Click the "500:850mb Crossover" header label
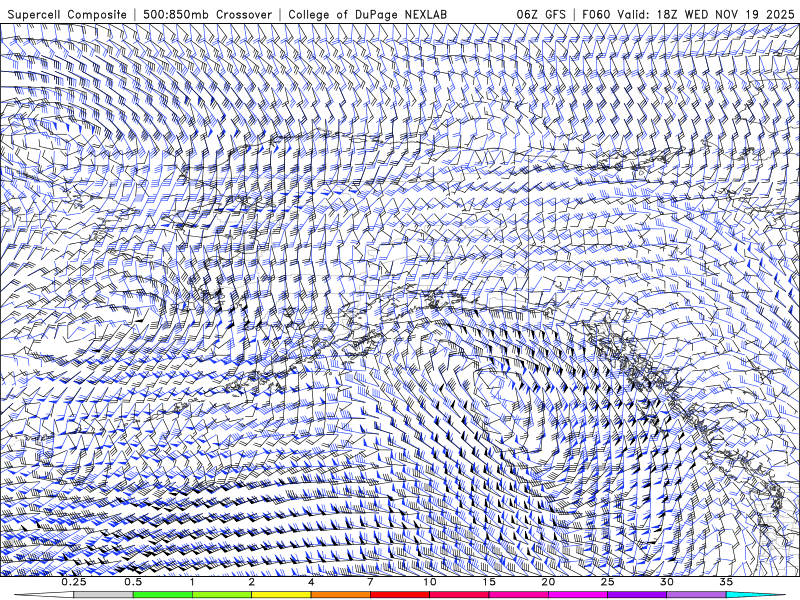800x600 pixels. pos(208,14)
